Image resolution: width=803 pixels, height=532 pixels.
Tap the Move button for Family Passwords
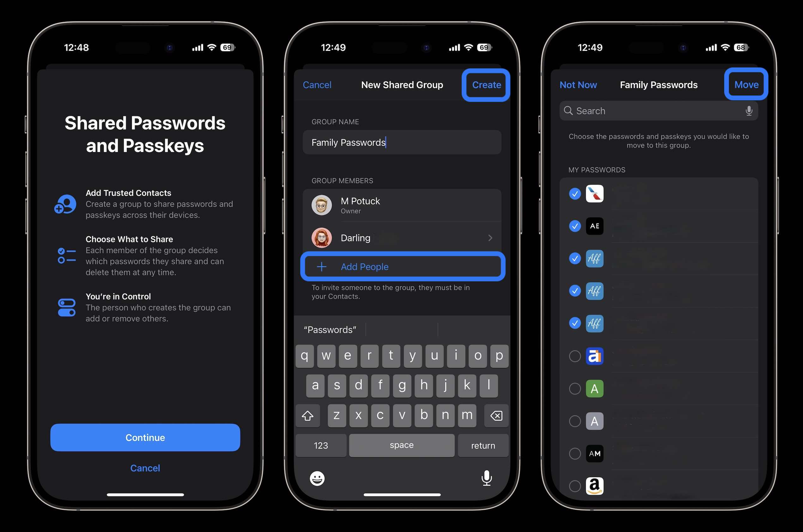(746, 84)
